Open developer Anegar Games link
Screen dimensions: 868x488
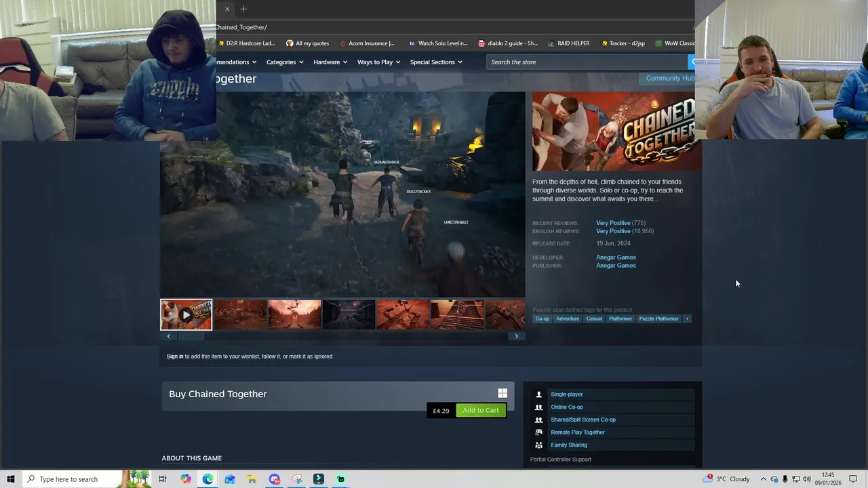pyautogui.click(x=616, y=258)
